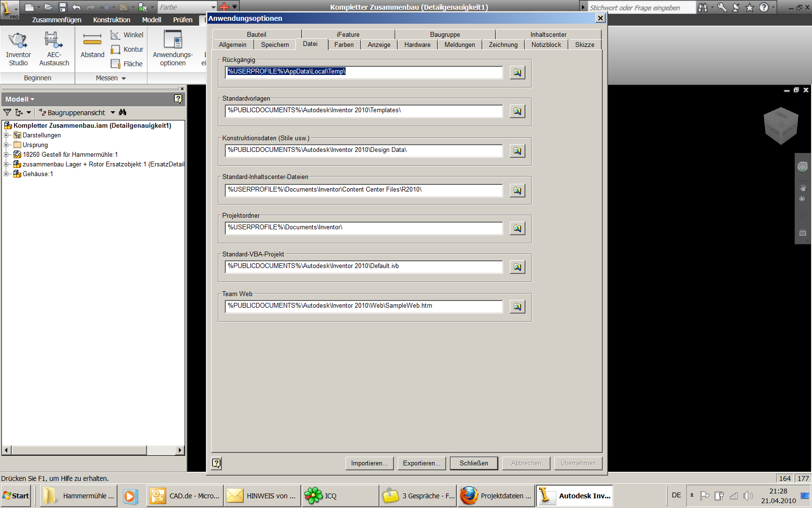Screen dimensions: 812x508
Task: Browse for the Projektordner path
Action: [x=517, y=228]
